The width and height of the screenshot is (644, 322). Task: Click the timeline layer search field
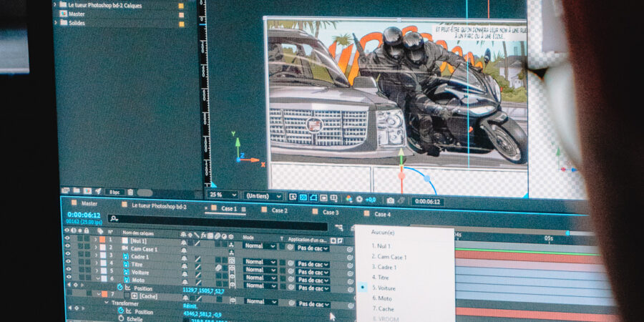tap(218, 222)
